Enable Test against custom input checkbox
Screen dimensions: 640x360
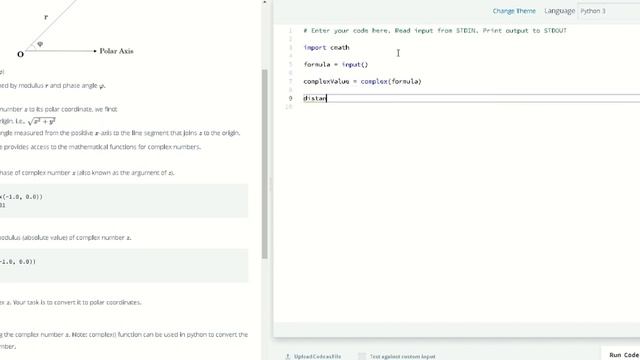point(362,356)
